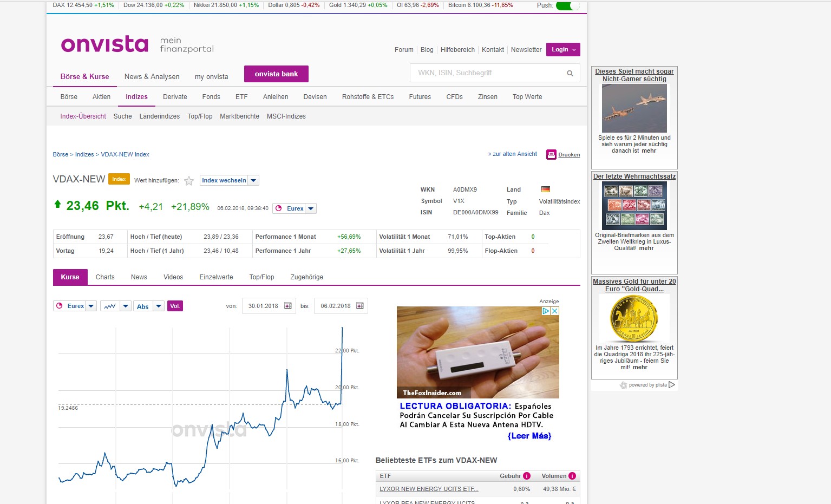The image size is (831, 504).
Task: Open the Top/Flop tab beside Einzelwerte
Action: point(261,277)
